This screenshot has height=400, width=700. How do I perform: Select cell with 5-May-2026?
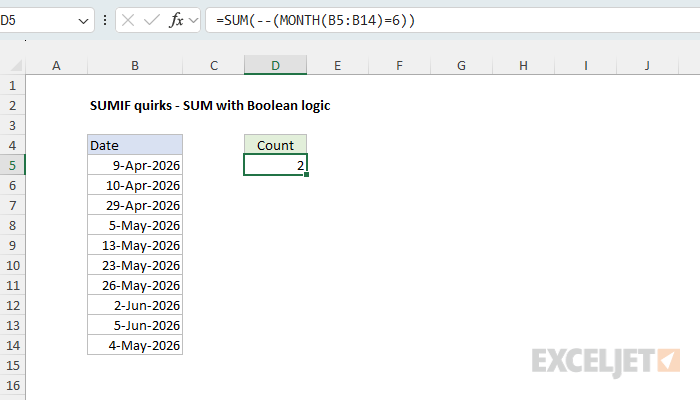135,225
